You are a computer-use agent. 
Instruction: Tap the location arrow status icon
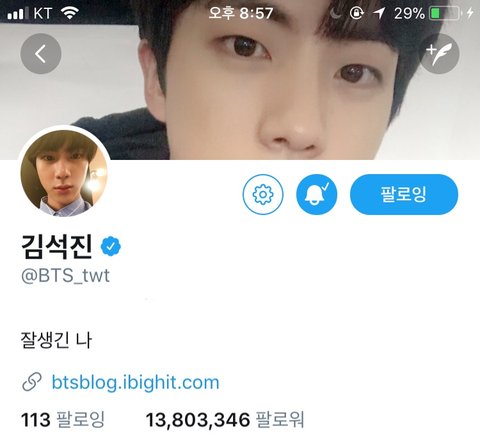tap(379, 13)
